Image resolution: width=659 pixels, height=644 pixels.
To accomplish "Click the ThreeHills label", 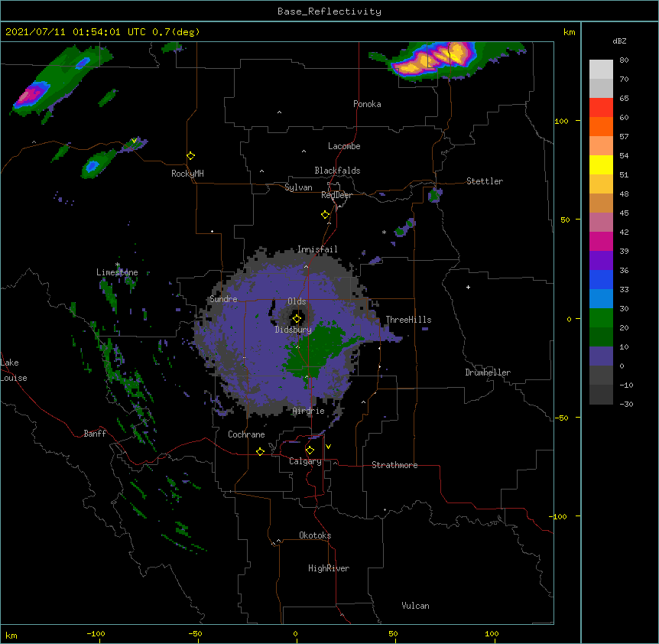I will pos(408,320).
